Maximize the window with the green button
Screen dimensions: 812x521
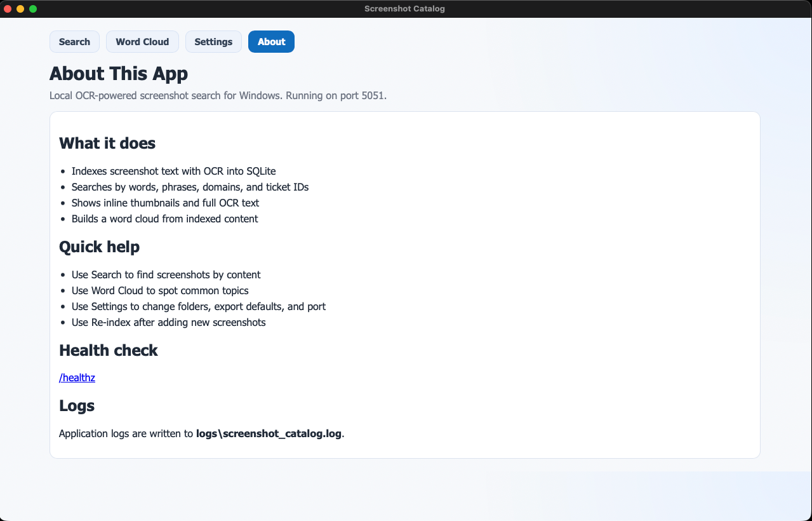[33, 9]
